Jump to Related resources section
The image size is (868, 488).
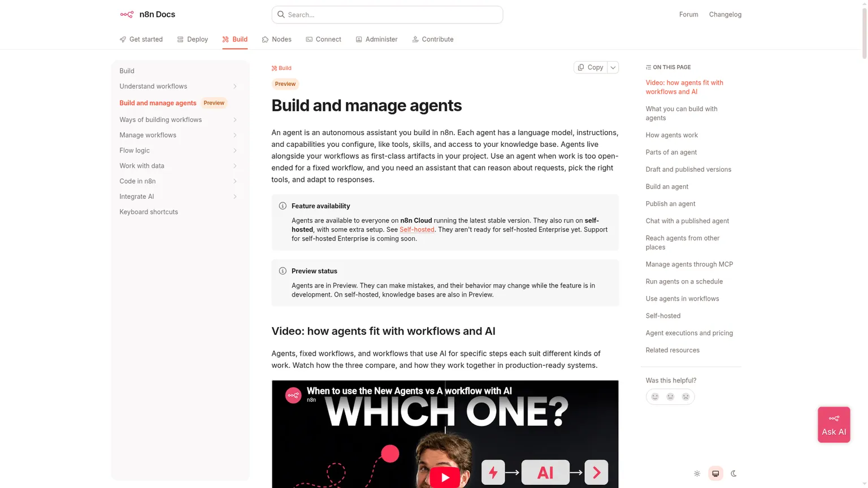pos(672,350)
